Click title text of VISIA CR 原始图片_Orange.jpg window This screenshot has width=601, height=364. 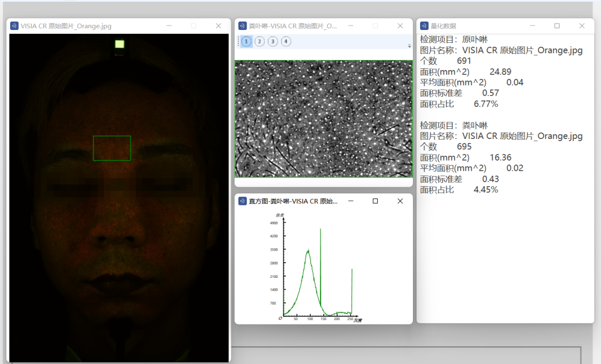pos(66,26)
